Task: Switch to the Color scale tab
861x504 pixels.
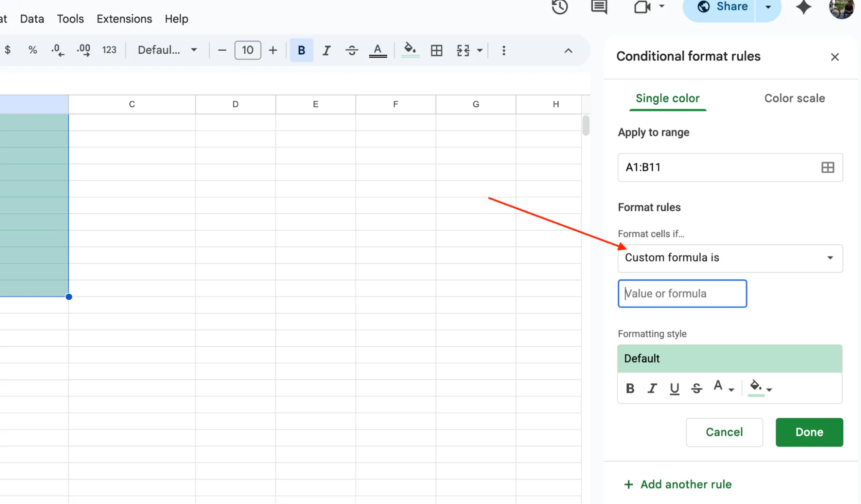Action: [x=794, y=98]
